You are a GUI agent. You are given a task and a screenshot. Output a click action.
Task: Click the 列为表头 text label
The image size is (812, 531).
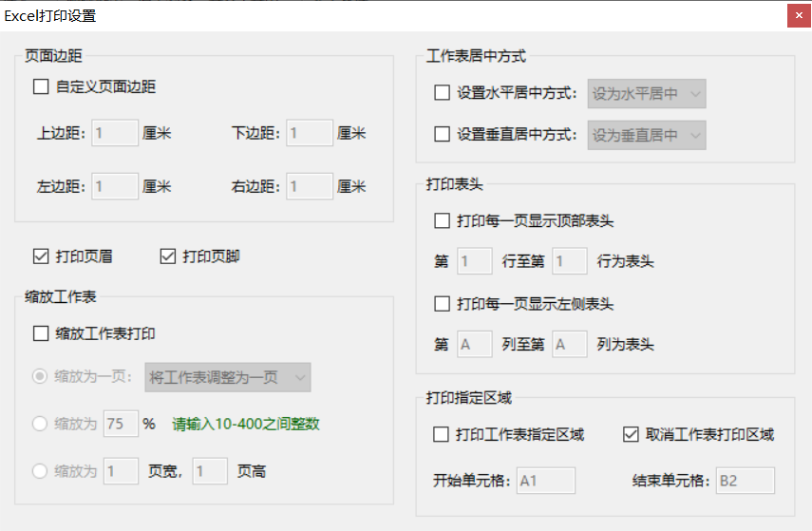coord(625,344)
